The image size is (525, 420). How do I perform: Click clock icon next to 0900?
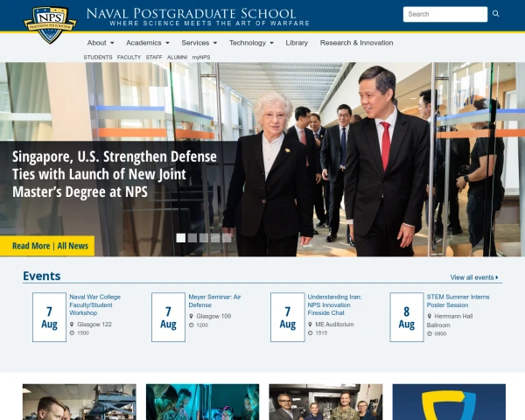coord(430,333)
